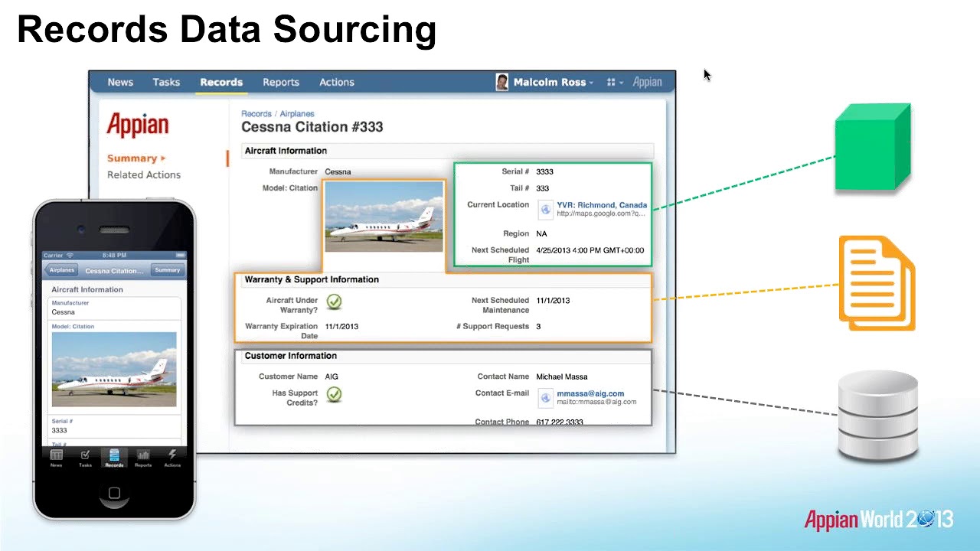Click the Support Requests value 3

538,326
